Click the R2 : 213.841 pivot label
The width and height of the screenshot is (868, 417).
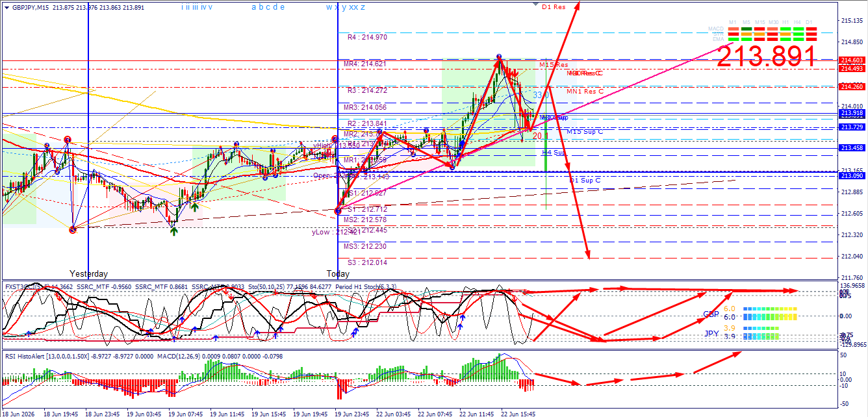click(x=367, y=123)
